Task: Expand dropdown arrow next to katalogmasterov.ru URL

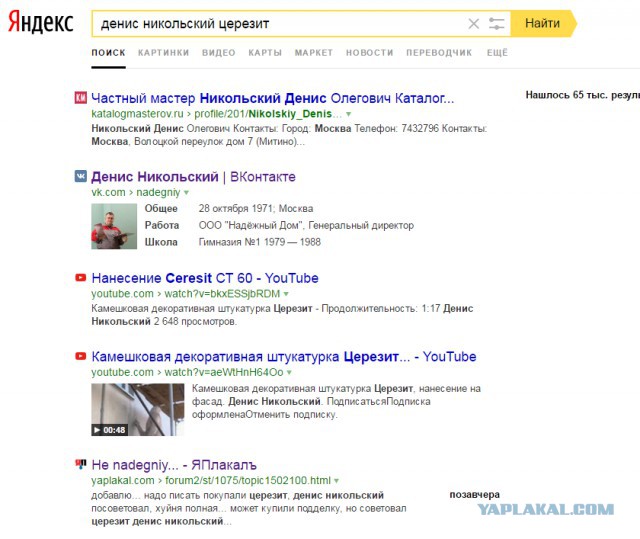Action: 349,114
